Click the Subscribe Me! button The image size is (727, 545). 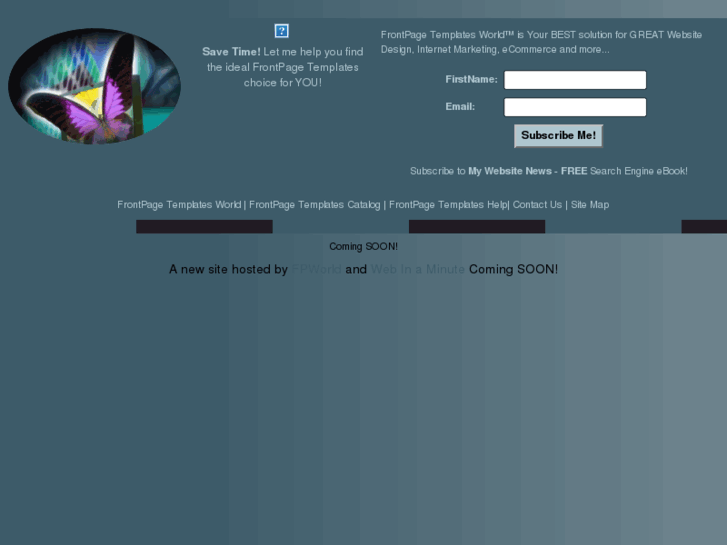tap(558, 135)
